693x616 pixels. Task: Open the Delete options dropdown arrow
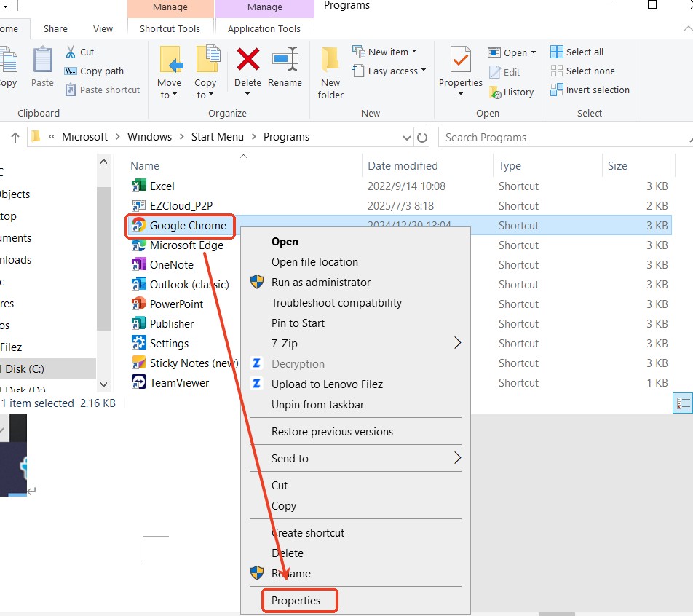(247, 94)
